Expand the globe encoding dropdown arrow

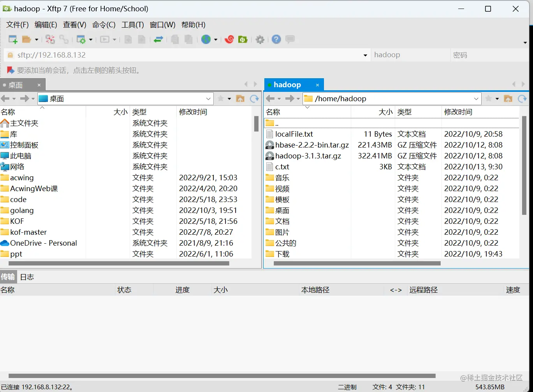(x=216, y=40)
